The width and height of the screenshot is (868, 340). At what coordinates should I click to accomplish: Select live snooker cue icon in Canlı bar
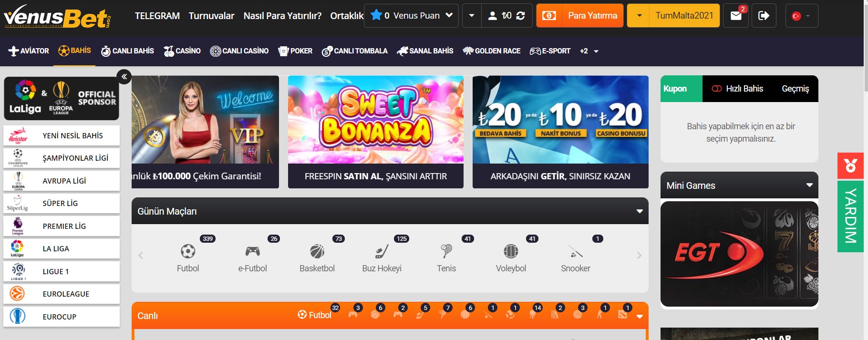click(487, 314)
